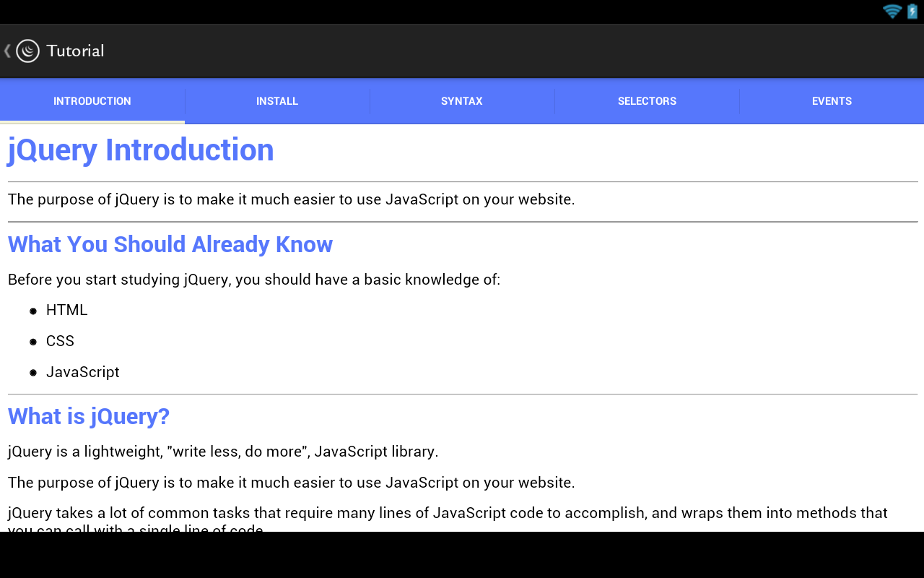The image size is (924, 578).
Task: Click the jQuery Introduction heading
Action: pyautogui.click(x=141, y=150)
